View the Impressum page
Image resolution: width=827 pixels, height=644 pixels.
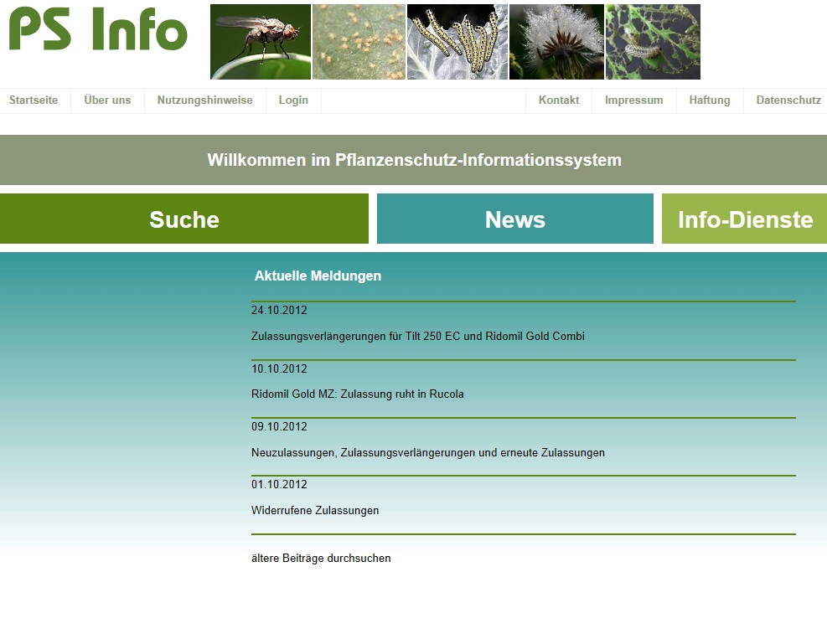point(633,100)
